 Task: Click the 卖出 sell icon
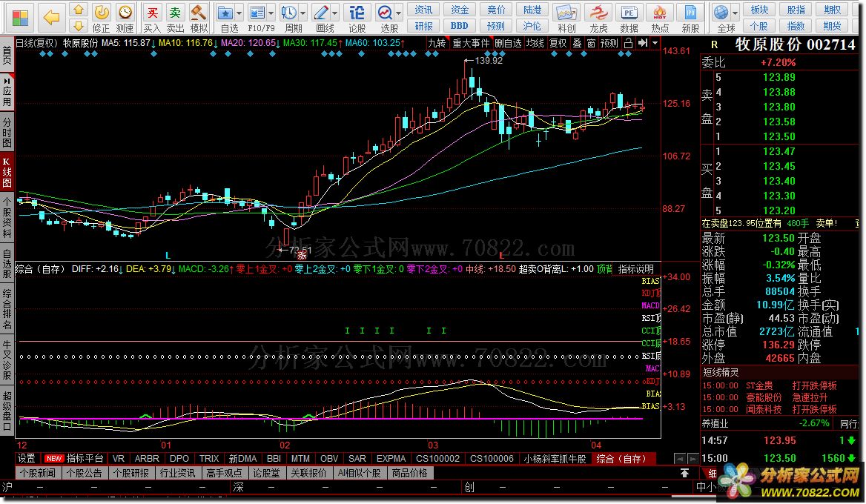(175, 18)
